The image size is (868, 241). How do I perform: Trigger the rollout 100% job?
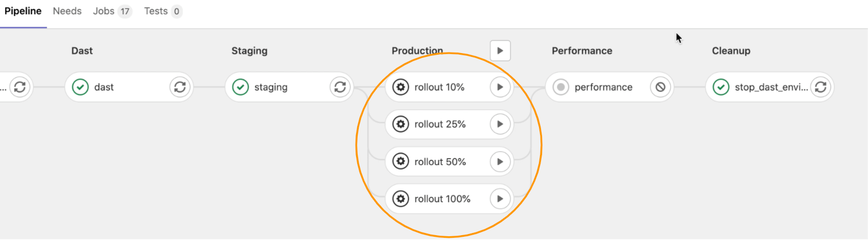[x=500, y=199]
